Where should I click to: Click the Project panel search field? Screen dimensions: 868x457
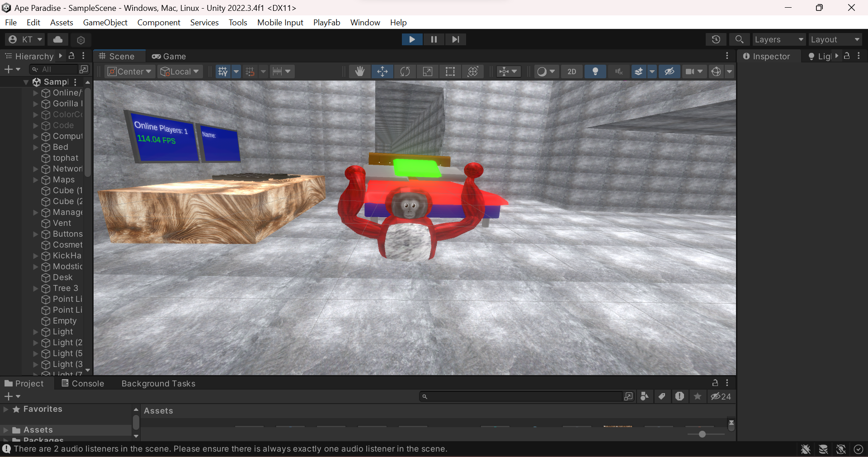(x=522, y=396)
